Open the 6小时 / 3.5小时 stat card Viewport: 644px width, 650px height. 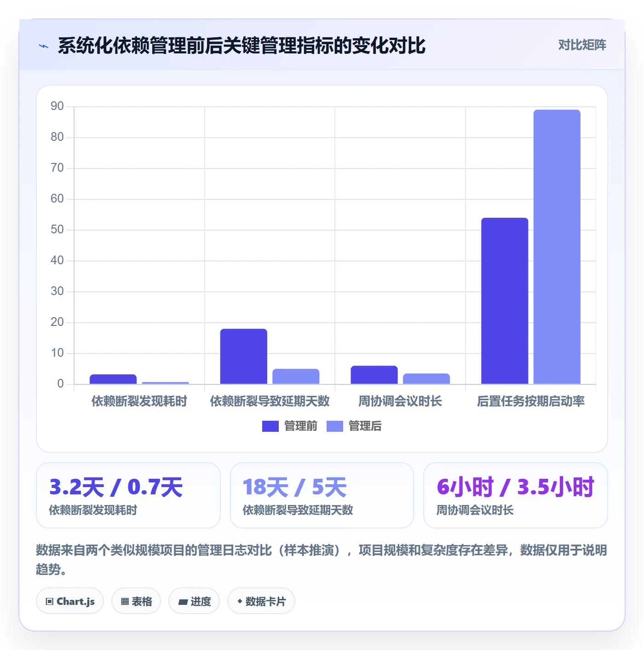point(516,495)
